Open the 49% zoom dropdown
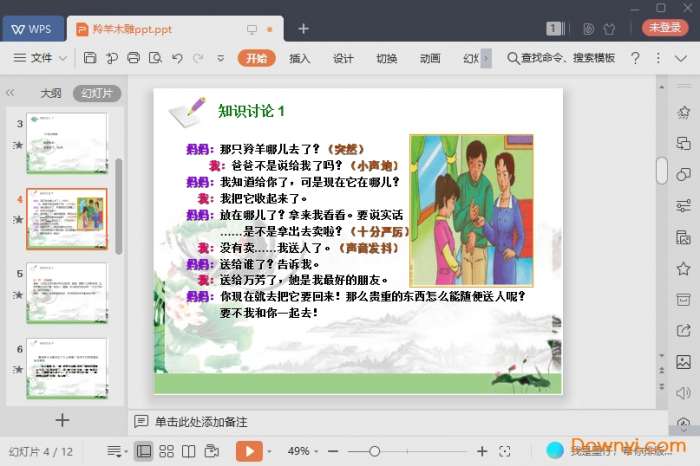700x466 pixels. coord(303,451)
